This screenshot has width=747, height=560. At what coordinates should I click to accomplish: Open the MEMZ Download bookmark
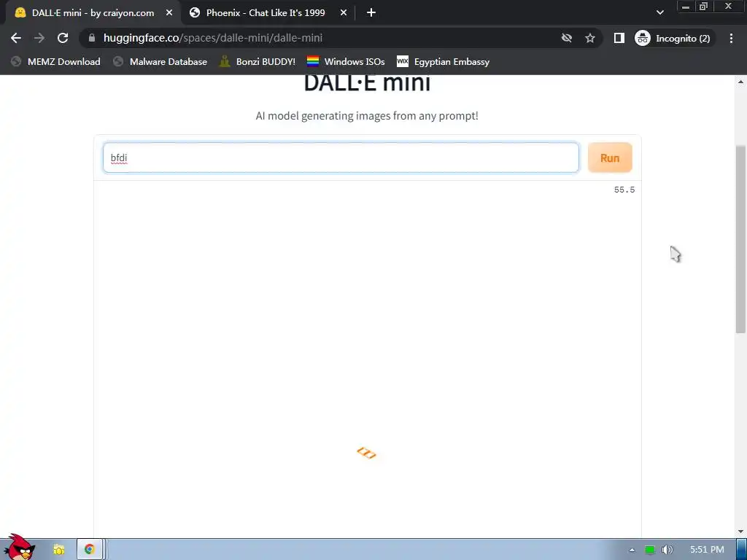55,61
